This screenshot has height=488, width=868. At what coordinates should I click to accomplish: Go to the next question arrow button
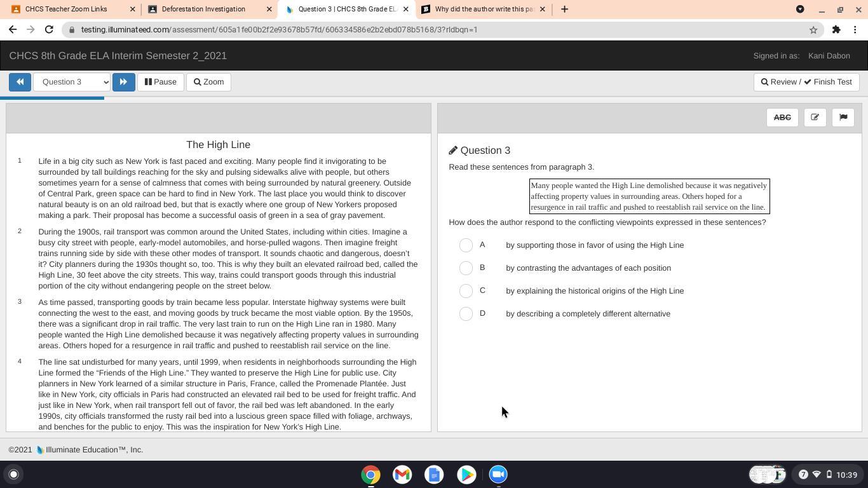coord(123,82)
